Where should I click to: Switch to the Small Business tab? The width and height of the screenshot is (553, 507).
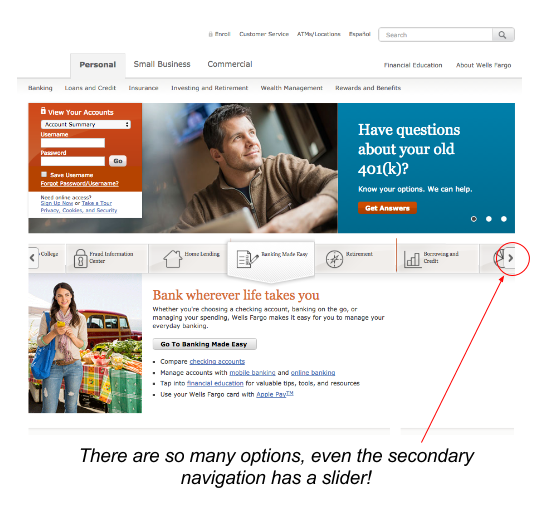pos(162,64)
